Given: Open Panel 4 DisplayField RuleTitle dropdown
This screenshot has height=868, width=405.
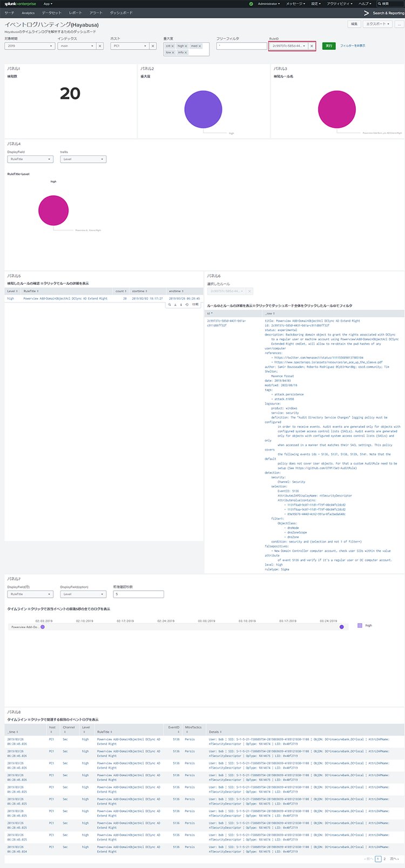Looking at the screenshot, I should (x=30, y=159).
